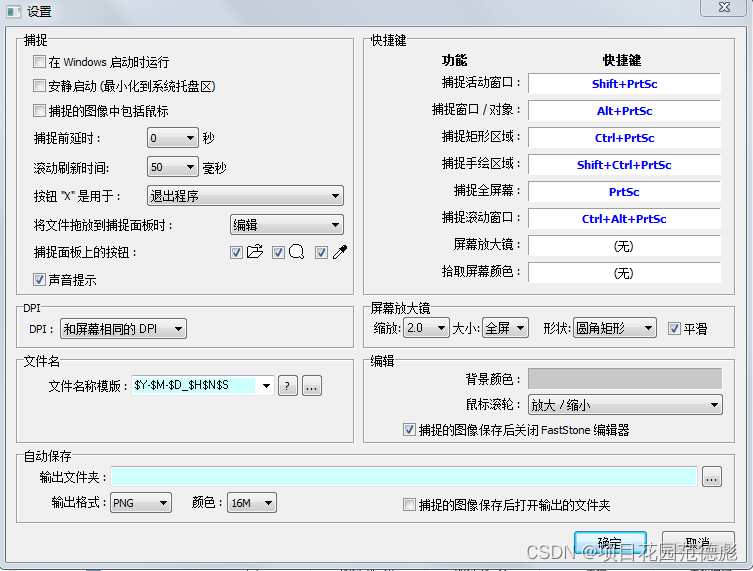The width and height of the screenshot is (753, 571).
Task: Open the 缩放 2.0 dropdown
Action: 426,328
